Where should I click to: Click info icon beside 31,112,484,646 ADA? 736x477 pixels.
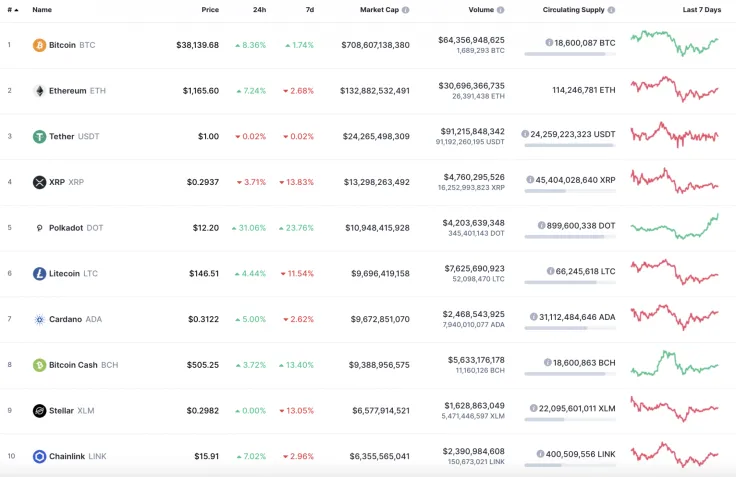coord(533,317)
